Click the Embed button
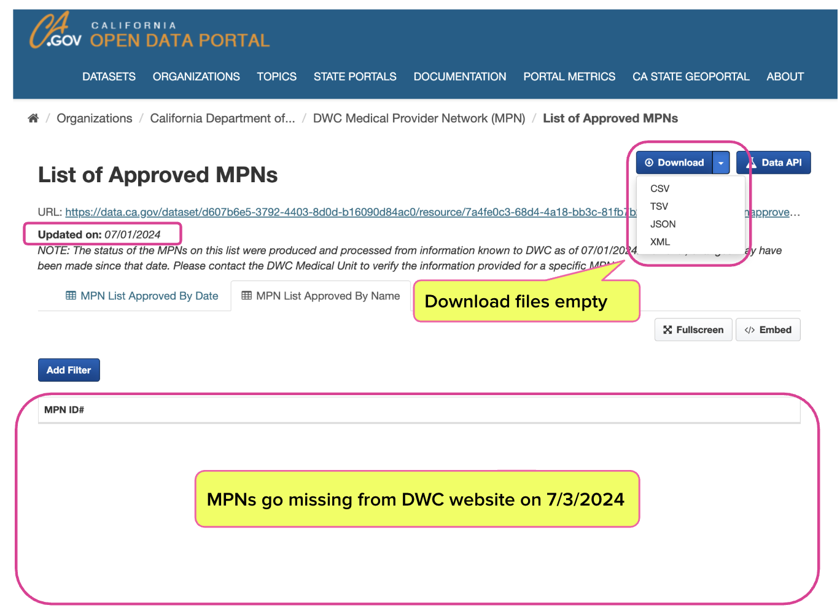Image resolution: width=840 pixels, height=616 pixels. tap(768, 329)
